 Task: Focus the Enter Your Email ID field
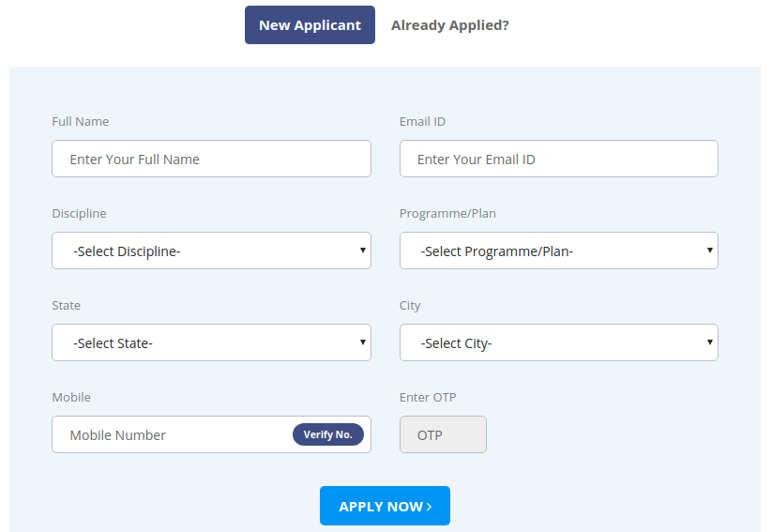(x=559, y=159)
